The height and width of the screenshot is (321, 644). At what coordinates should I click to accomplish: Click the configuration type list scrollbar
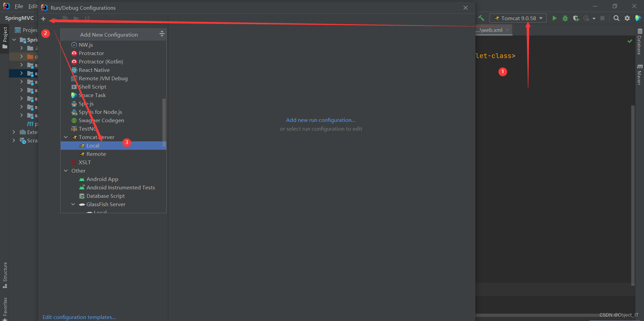click(164, 123)
